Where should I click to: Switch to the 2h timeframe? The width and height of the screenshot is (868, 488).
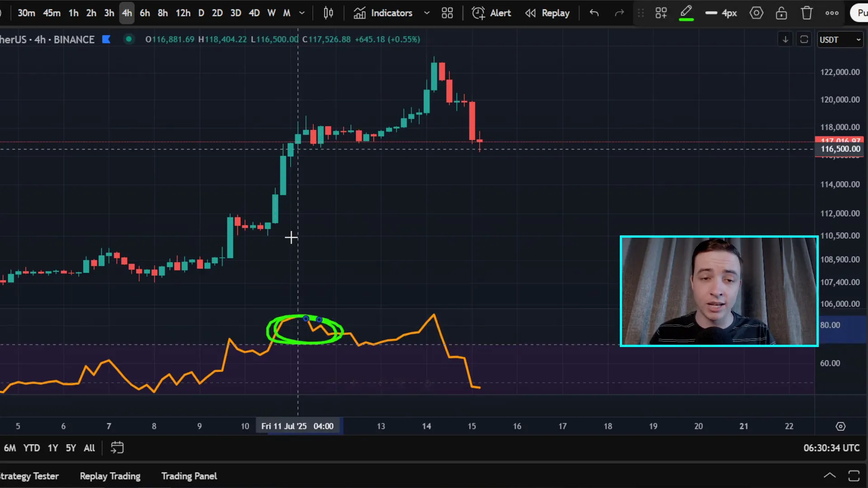tap(91, 13)
